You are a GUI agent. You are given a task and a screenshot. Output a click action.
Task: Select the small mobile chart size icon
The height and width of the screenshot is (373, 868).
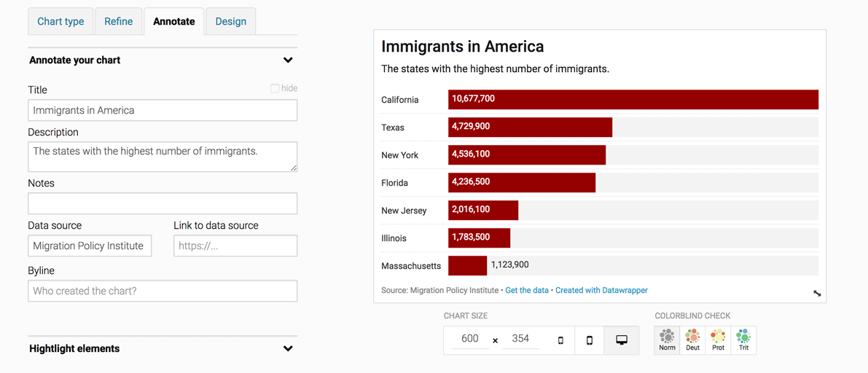pos(560,340)
